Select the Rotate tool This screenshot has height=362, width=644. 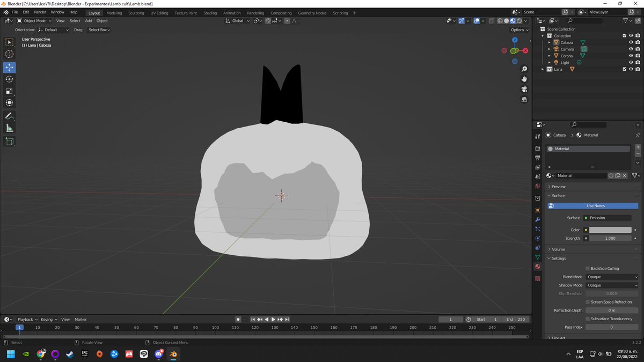pyautogui.click(x=9, y=79)
